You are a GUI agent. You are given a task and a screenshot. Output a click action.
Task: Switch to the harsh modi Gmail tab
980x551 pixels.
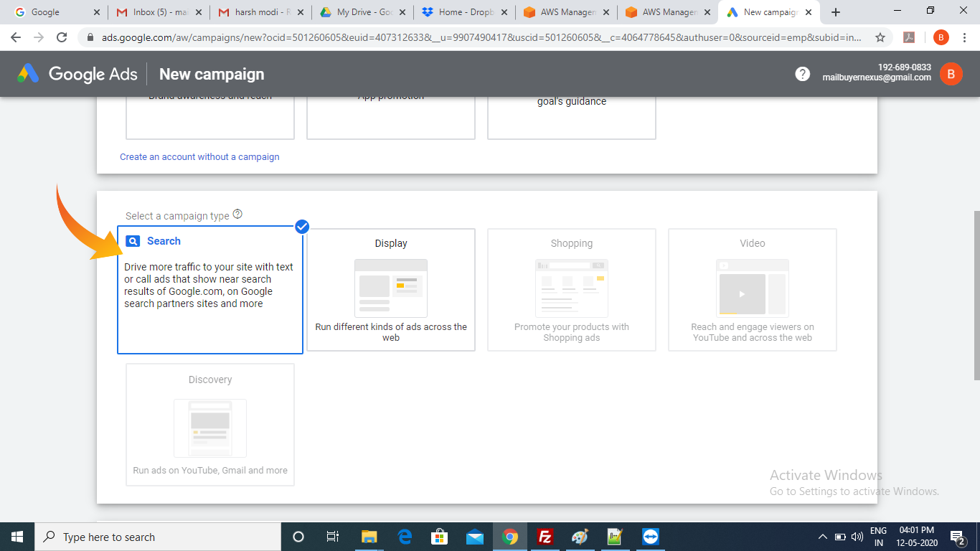coord(261,12)
